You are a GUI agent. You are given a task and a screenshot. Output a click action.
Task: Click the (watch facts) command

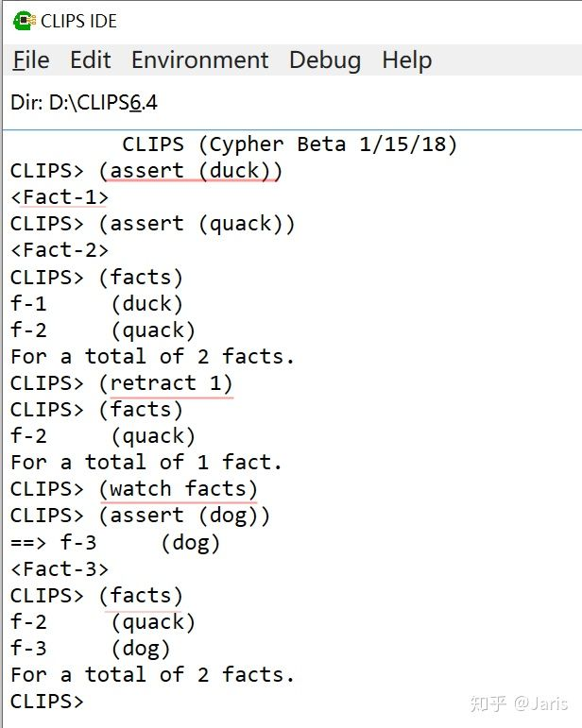(178, 489)
